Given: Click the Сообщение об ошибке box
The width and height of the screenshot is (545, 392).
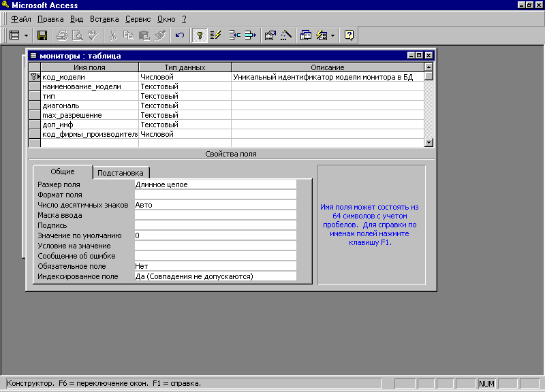Looking at the screenshot, I should (x=215, y=256).
